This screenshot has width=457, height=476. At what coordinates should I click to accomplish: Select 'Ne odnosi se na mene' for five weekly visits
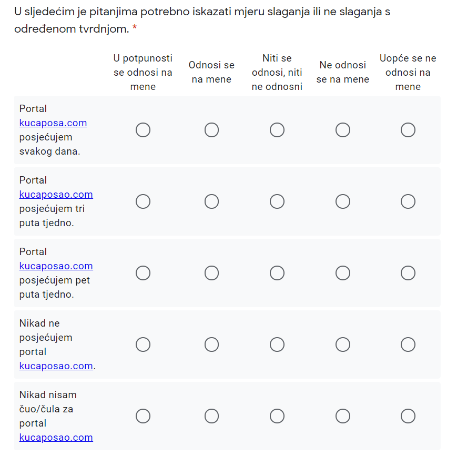(342, 273)
